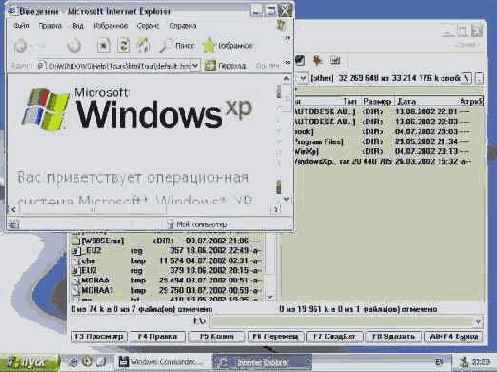
Task: Click the Поиск (Search) magnifier button
Action: [176, 46]
